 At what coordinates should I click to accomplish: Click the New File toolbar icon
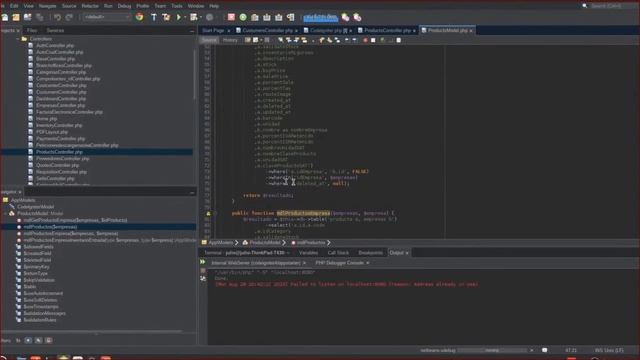[x=5, y=17]
